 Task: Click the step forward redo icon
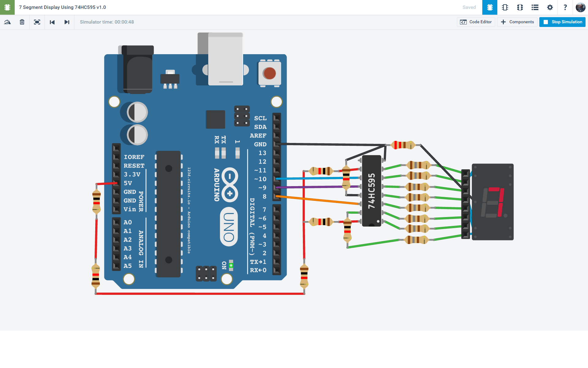67,22
